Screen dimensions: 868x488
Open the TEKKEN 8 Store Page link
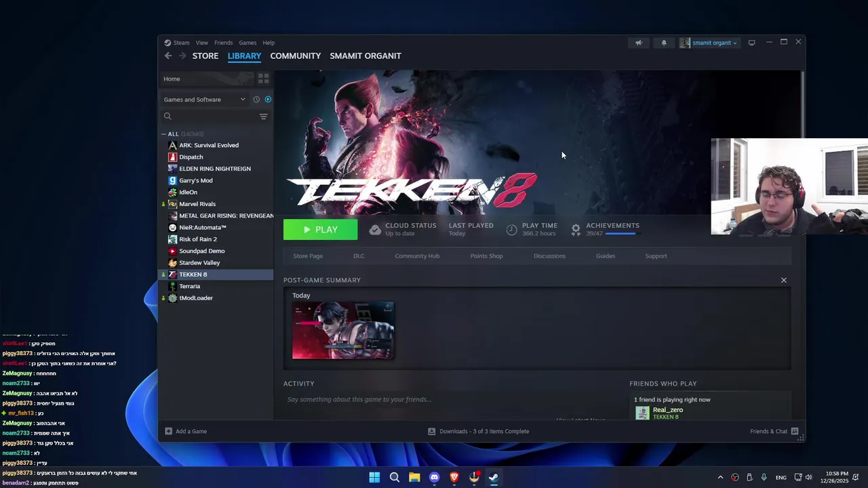(308, 256)
